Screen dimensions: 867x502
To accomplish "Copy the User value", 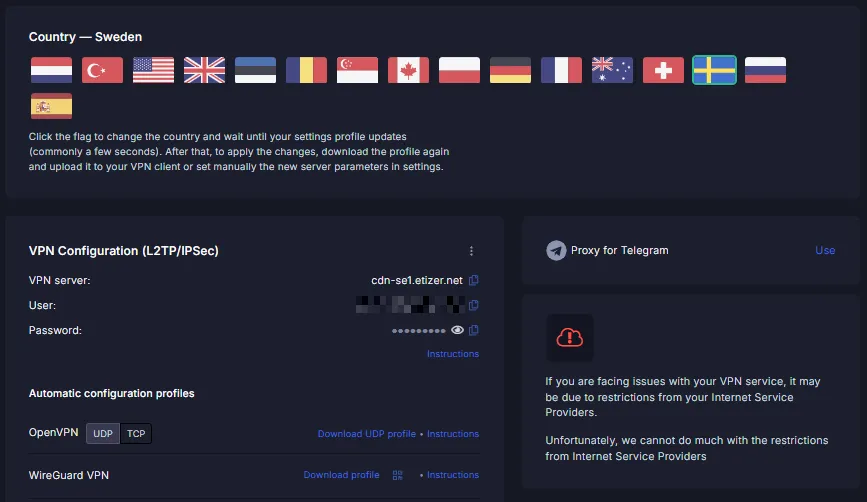I will click(473, 305).
